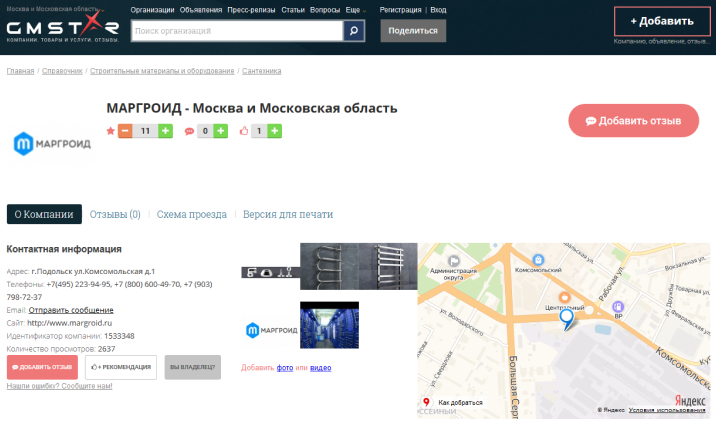Click the Вход login link

[x=438, y=10]
